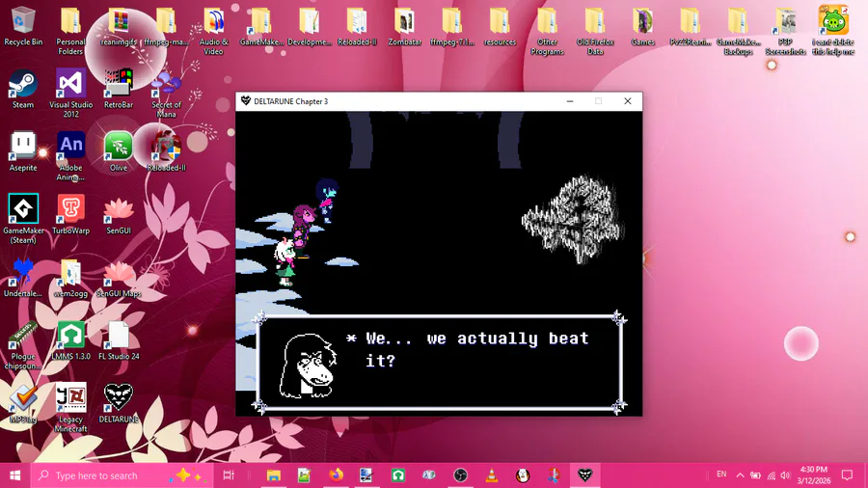Open the Aseprite desktop shortcut
The height and width of the screenshot is (488, 868).
[23, 151]
